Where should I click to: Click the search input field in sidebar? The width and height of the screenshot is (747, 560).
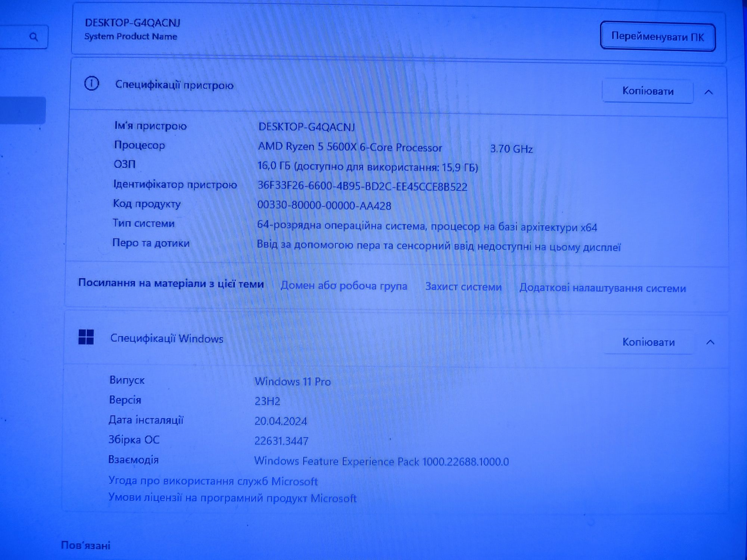[x=23, y=37]
